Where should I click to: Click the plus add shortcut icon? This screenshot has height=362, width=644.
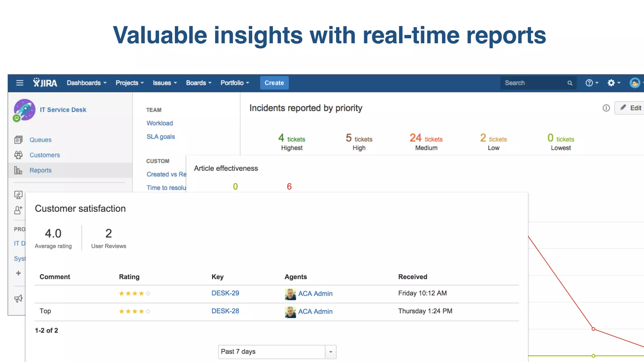pos(18,273)
